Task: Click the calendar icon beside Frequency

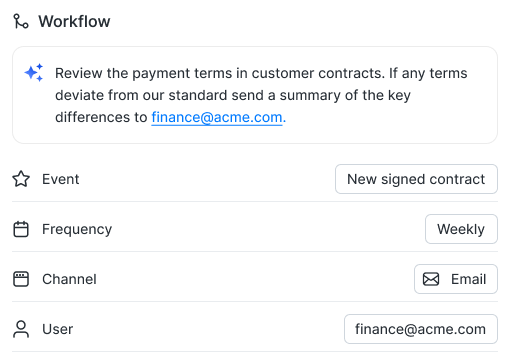Action: (21, 229)
